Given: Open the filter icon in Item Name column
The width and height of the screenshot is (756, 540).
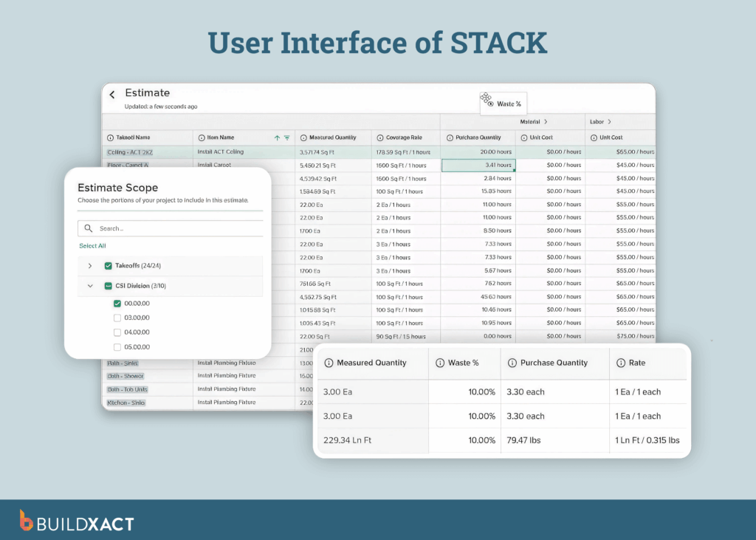Looking at the screenshot, I should (287, 137).
